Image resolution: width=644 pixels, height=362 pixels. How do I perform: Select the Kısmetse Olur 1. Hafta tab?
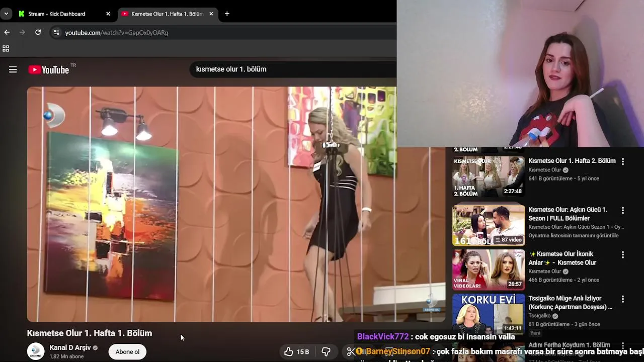point(168,14)
